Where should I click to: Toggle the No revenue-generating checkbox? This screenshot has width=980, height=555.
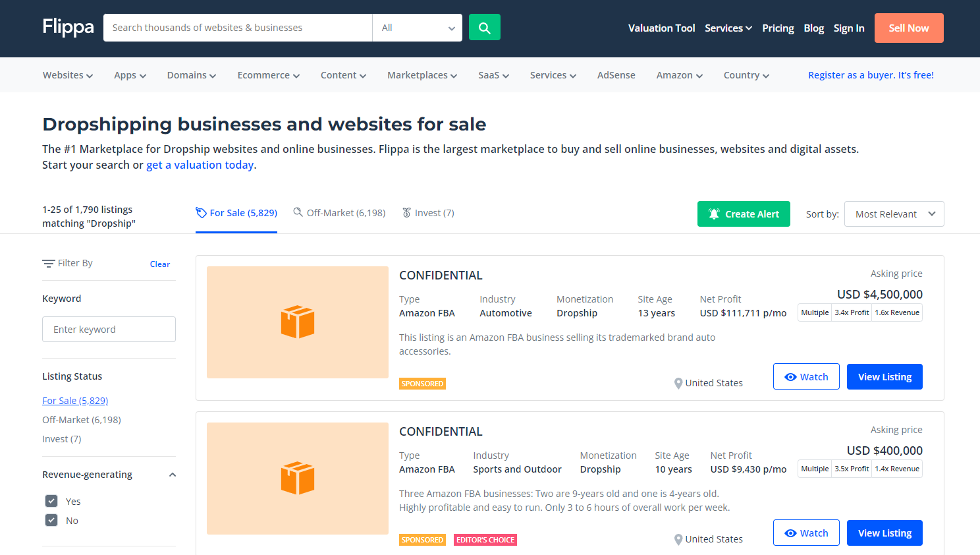click(x=51, y=520)
